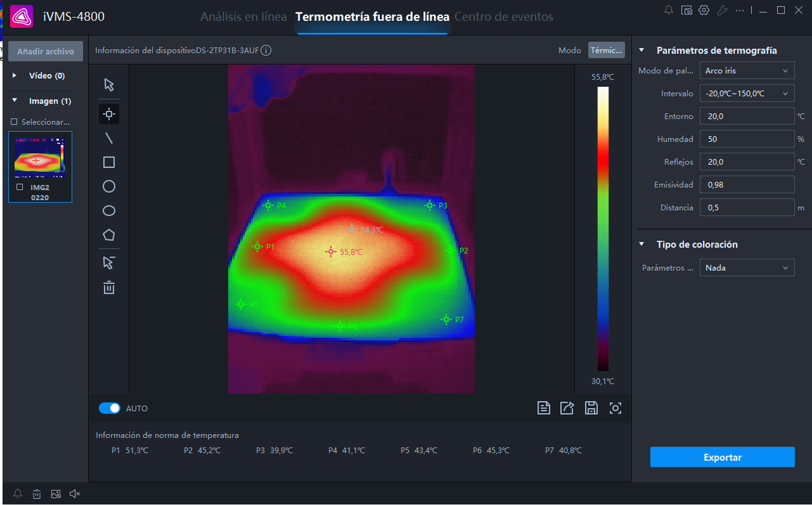Image resolution: width=812 pixels, height=505 pixels.
Task: Open the Modo de paleta Arco iris dropdown
Action: click(x=747, y=70)
